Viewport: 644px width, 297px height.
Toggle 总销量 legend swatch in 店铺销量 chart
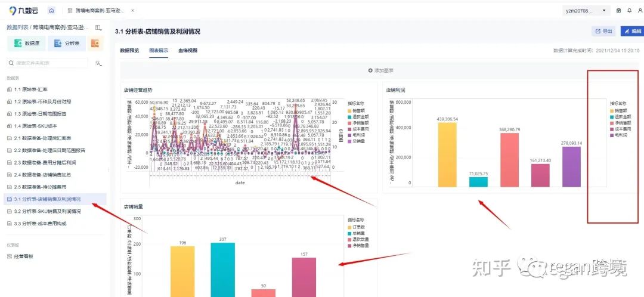tap(350, 233)
